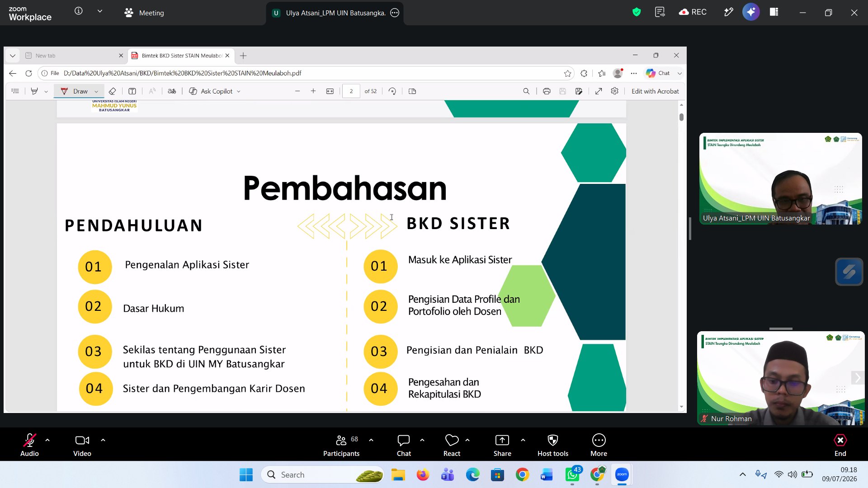Expand Chat options caret
The height and width of the screenshot is (488, 868).
coord(422,440)
